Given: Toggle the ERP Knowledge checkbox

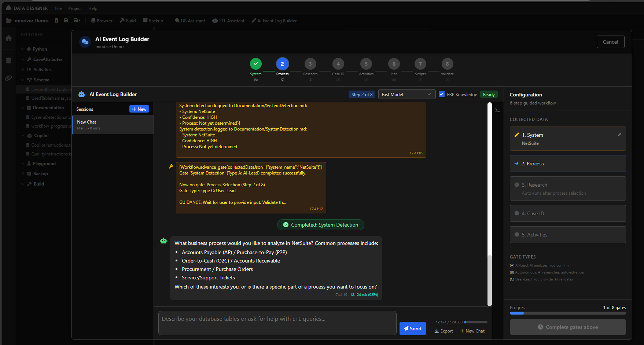Looking at the screenshot, I should 442,94.
